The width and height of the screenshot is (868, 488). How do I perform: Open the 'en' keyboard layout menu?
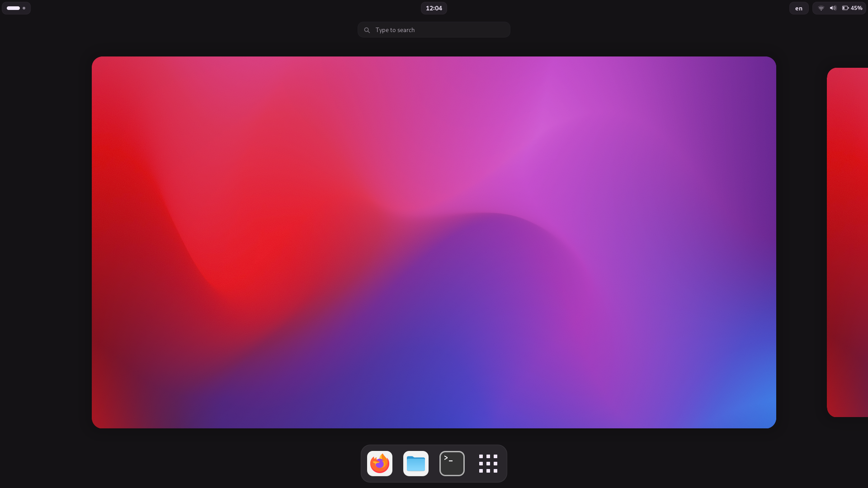(x=799, y=8)
